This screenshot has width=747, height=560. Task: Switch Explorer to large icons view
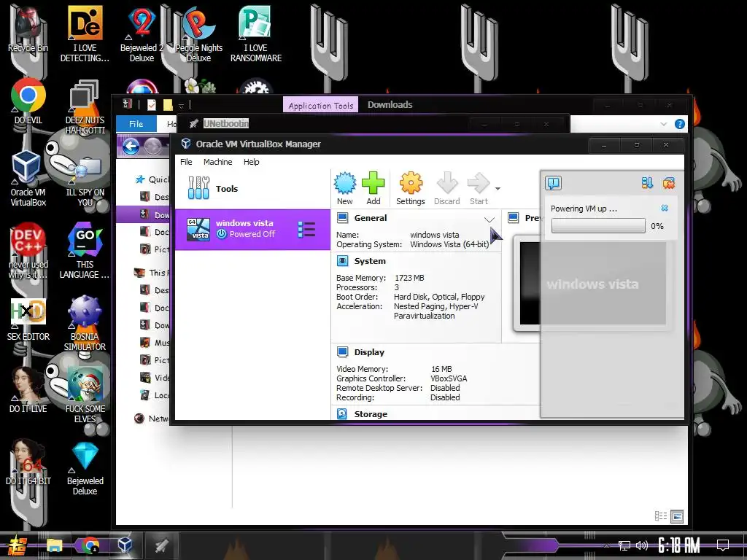[x=677, y=516]
